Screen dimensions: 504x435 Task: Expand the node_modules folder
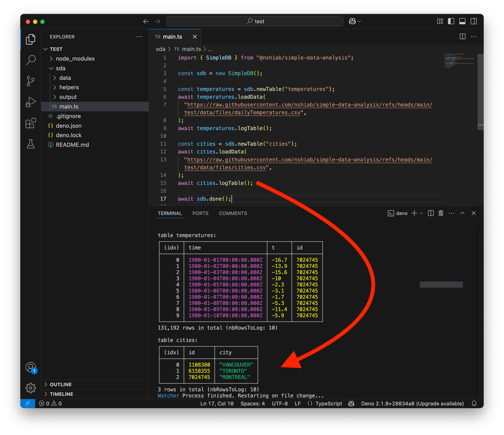(95, 59)
